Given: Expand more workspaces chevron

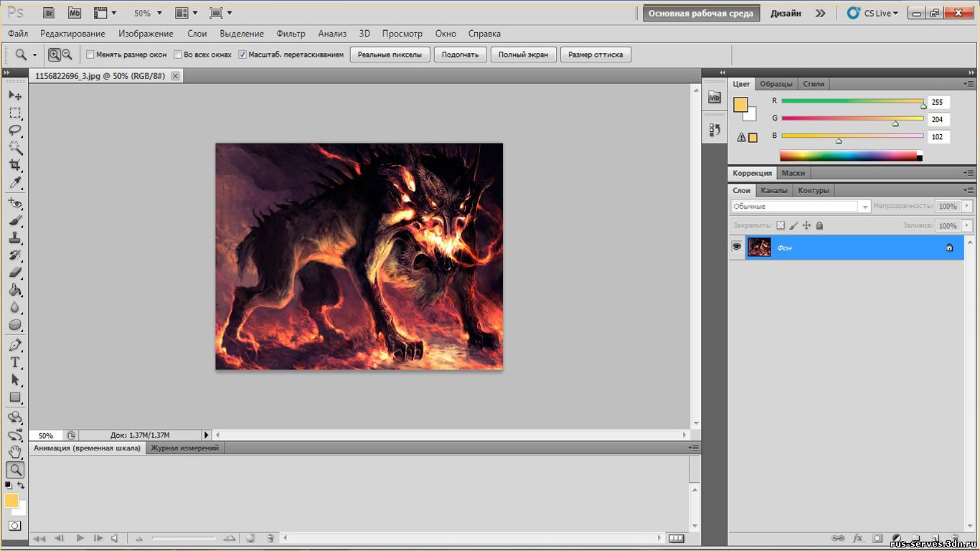Looking at the screenshot, I should 820,13.
